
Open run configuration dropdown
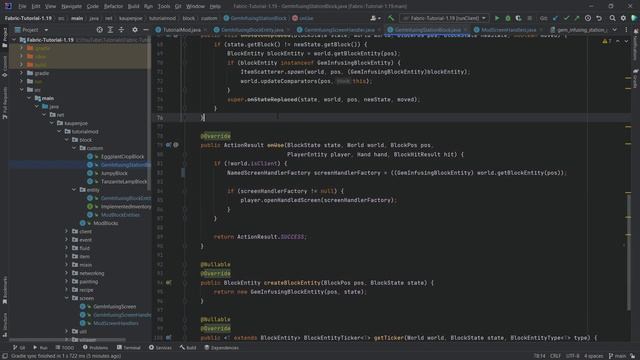pos(444,18)
